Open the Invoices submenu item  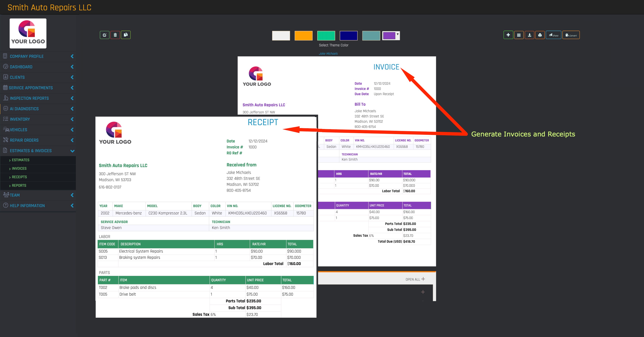pos(19,169)
